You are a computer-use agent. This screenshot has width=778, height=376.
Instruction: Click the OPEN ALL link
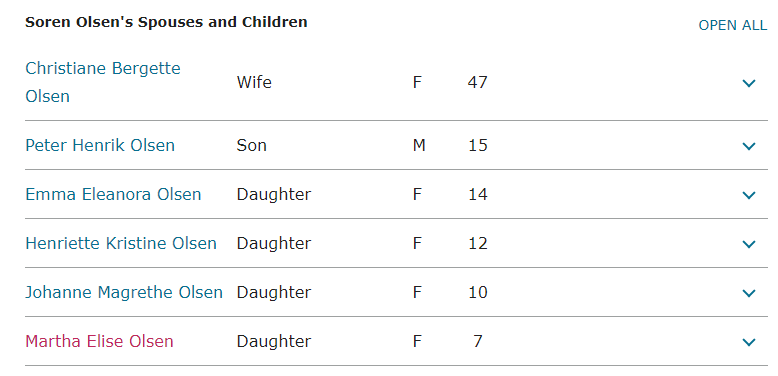click(x=732, y=25)
